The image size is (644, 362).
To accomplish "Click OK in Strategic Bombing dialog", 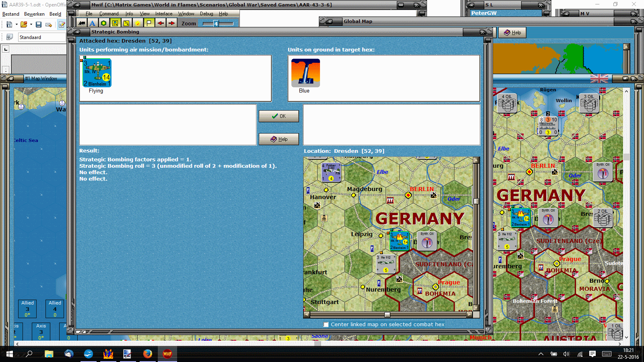I will point(279,116).
